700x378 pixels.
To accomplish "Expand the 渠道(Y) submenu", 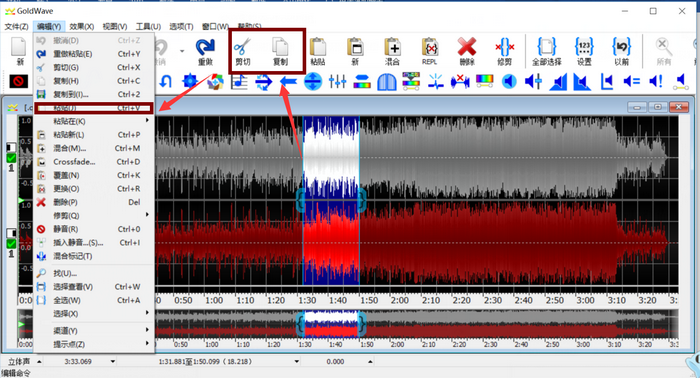I will [x=94, y=331].
